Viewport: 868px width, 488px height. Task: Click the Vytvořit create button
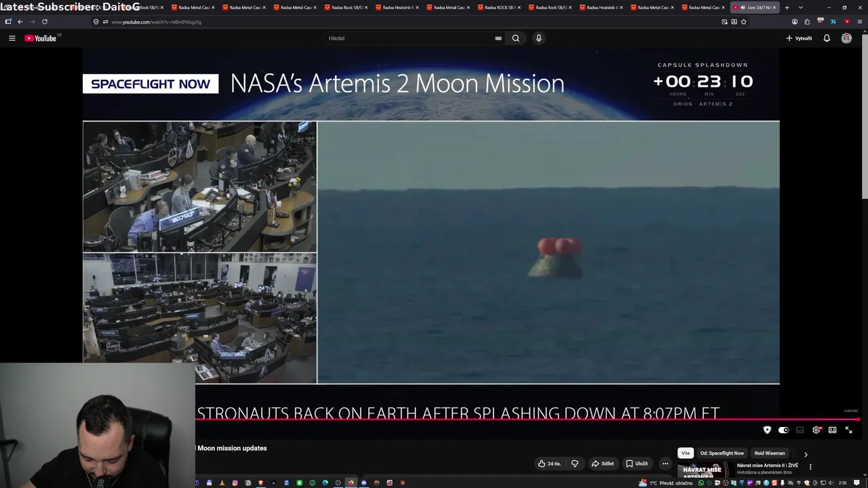click(x=799, y=38)
